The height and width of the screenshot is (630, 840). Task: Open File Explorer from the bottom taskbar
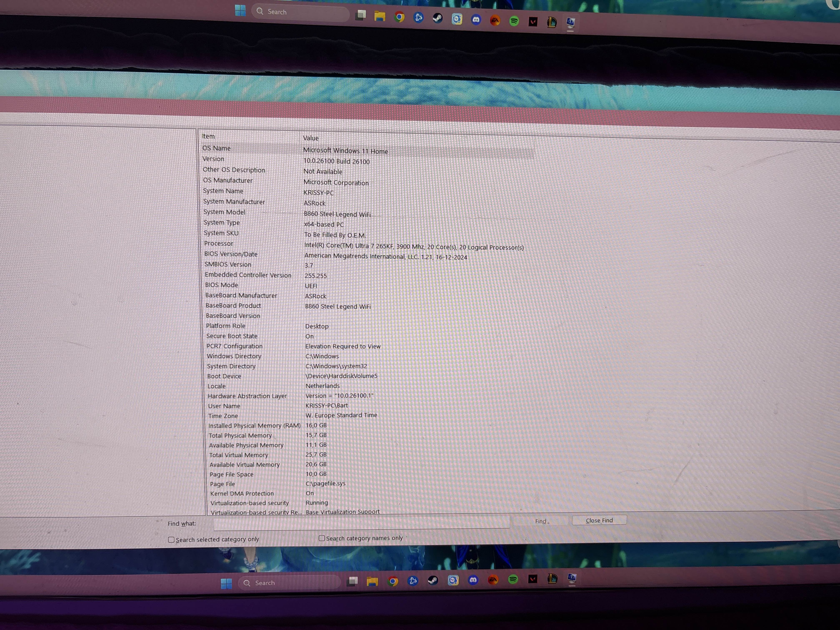point(372,581)
